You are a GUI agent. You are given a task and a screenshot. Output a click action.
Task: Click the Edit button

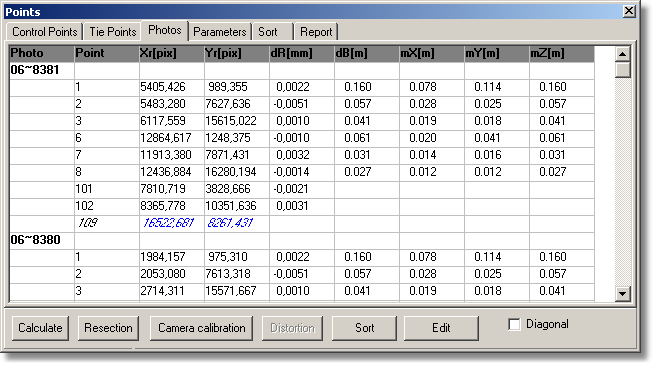[x=441, y=328]
